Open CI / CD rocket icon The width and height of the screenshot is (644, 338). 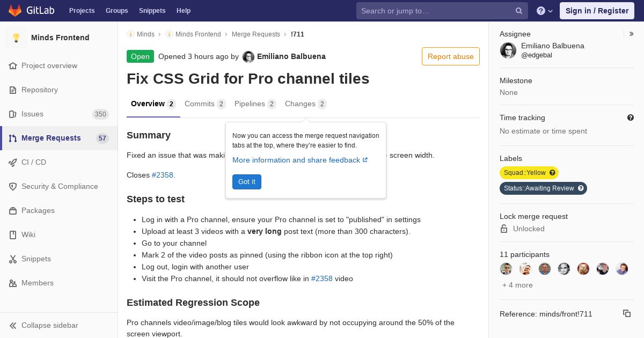coord(13,163)
